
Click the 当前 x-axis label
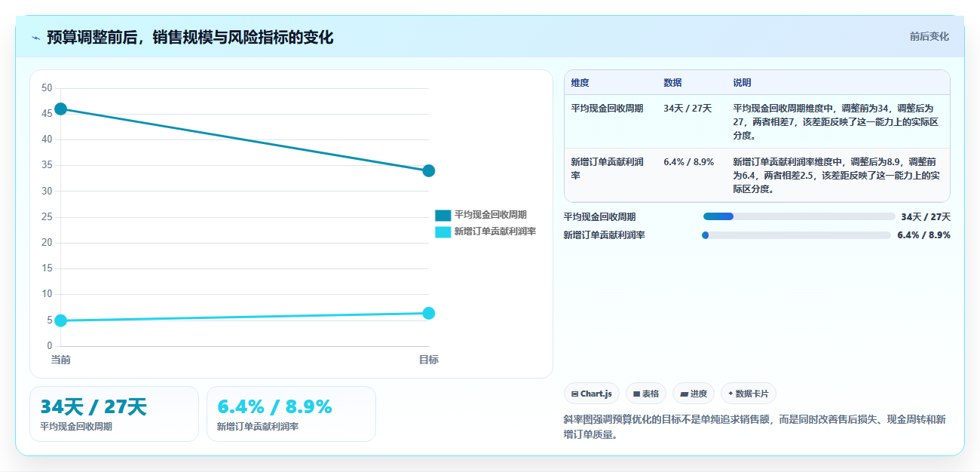point(61,360)
